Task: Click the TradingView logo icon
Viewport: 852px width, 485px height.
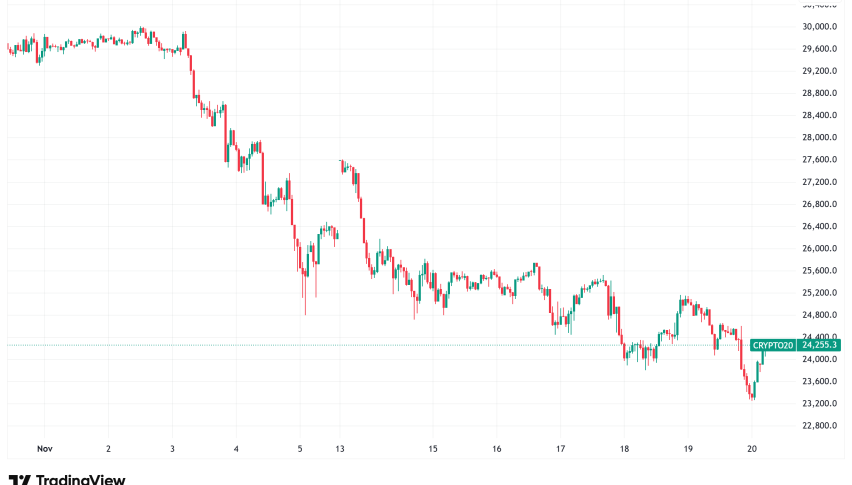Action: pos(17,479)
